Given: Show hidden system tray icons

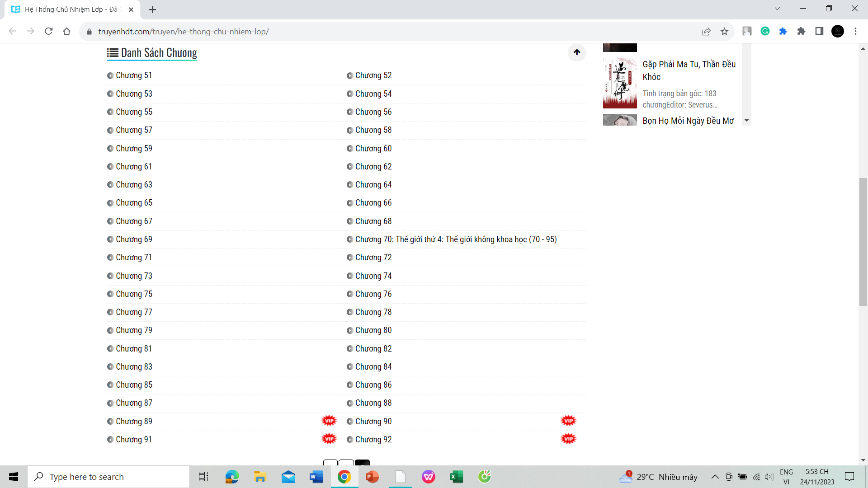Looking at the screenshot, I should (715, 477).
